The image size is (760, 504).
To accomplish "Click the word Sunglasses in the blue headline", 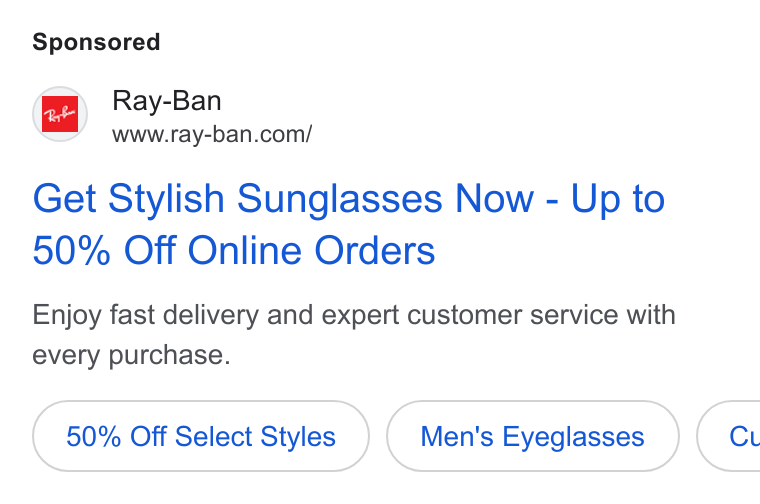I will pos(339,199).
